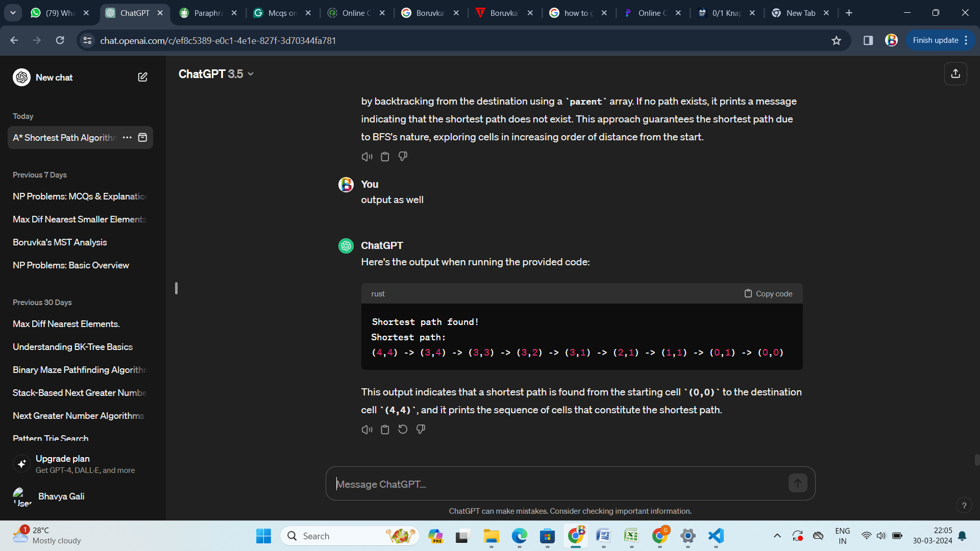Open Next Greater Number Algorithms chat

(80, 416)
